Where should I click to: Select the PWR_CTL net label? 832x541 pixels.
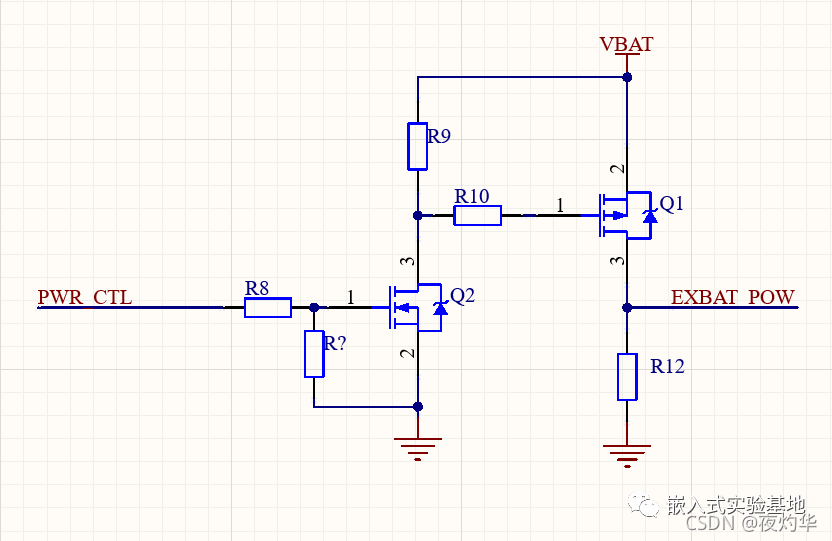tap(85, 297)
